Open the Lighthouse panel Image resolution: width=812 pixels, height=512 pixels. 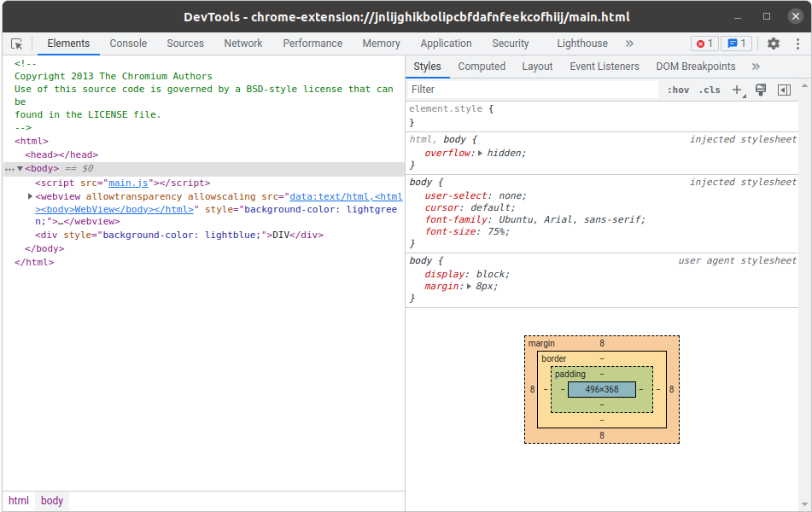tap(582, 44)
